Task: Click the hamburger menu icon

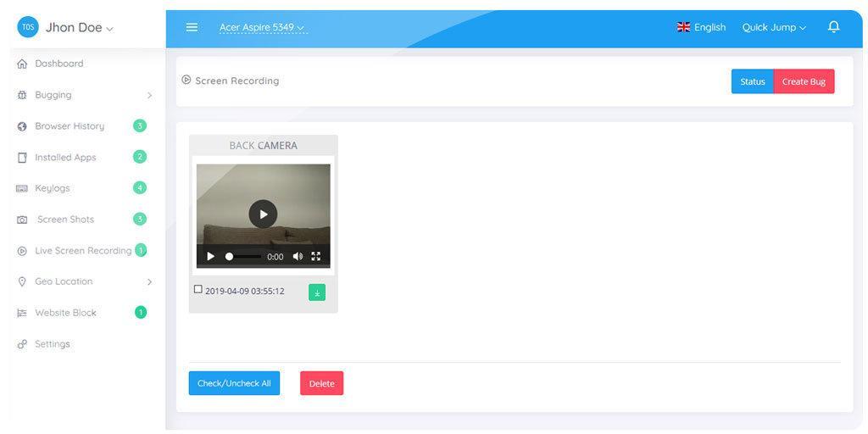Action: (x=192, y=27)
